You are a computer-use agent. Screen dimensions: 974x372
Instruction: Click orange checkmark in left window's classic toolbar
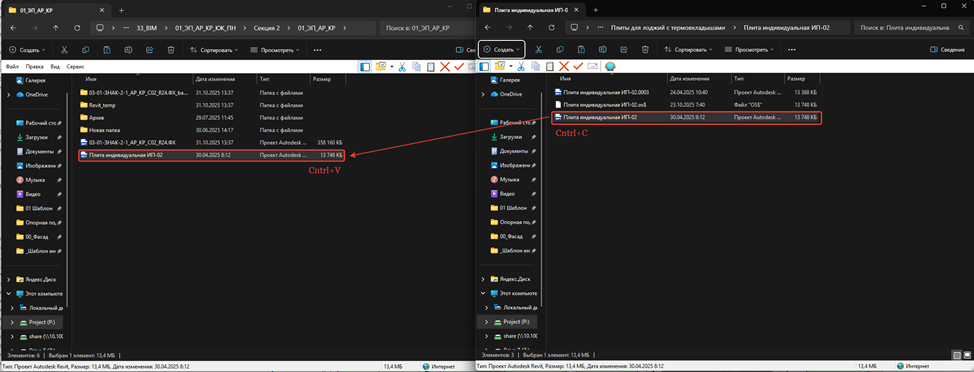[459, 66]
